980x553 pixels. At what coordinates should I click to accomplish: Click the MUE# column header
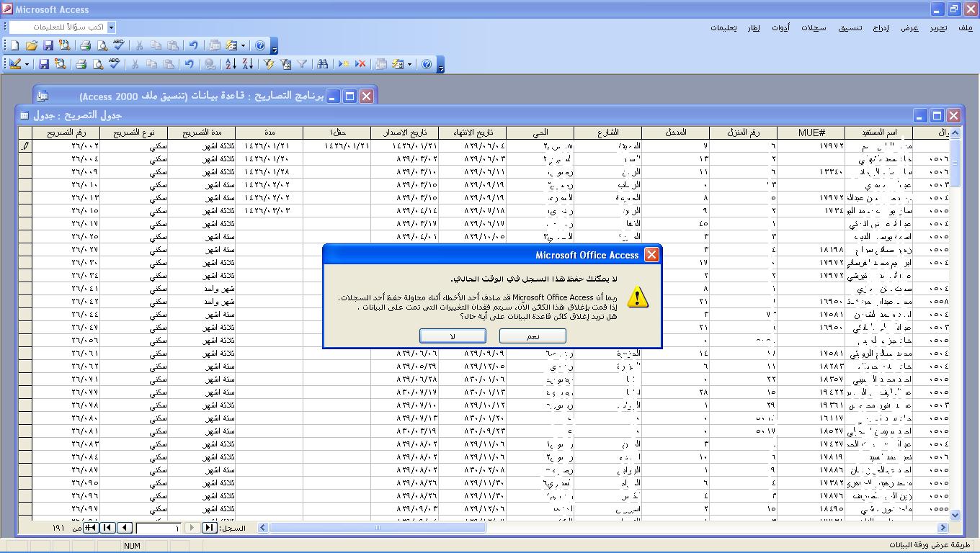pyautogui.click(x=811, y=132)
